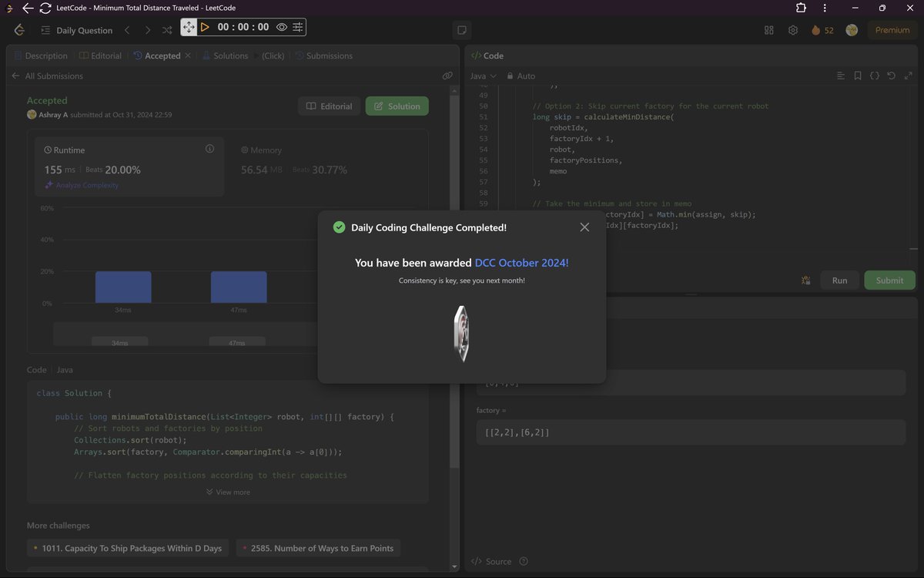Open the browser extensions puzzle icon
Viewport: 924px width, 578px height.
click(802, 8)
